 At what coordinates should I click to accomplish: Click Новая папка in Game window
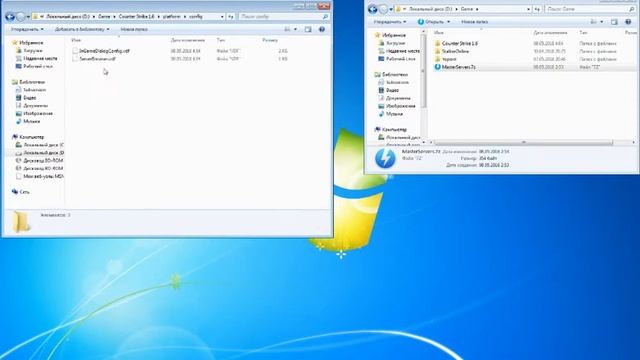click(x=474, y=22)
